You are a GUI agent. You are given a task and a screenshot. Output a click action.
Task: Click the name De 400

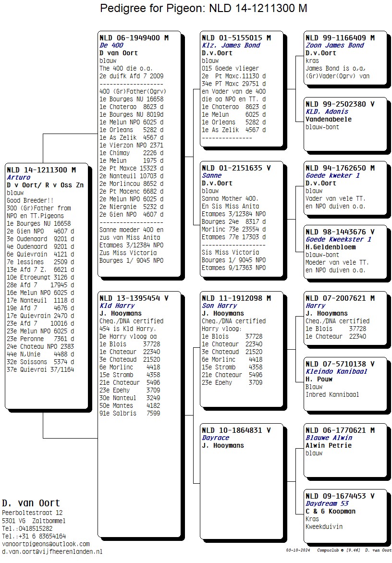pos(111,45)
